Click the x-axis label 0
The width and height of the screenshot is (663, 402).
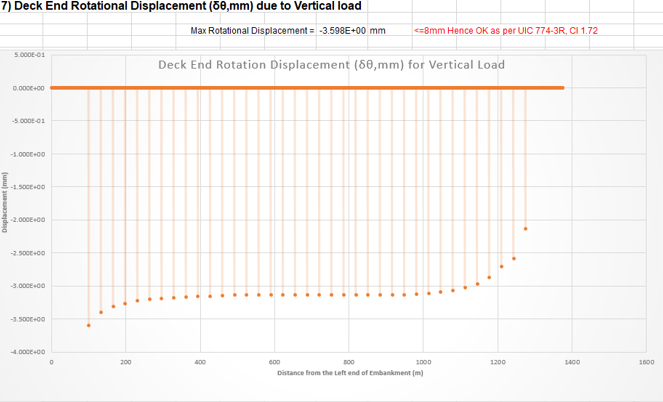pyautogui.click(x=52, y=362)
